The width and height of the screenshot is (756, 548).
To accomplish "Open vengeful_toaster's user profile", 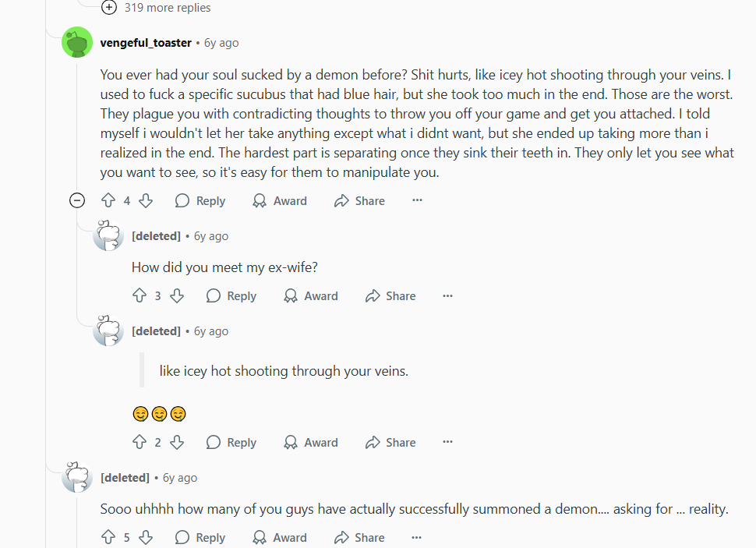I will (146, 43).
